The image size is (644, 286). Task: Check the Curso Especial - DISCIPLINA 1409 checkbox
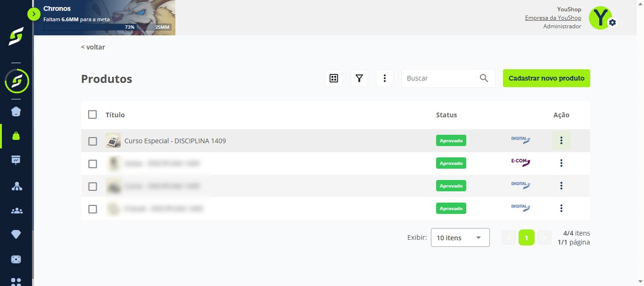92,141
